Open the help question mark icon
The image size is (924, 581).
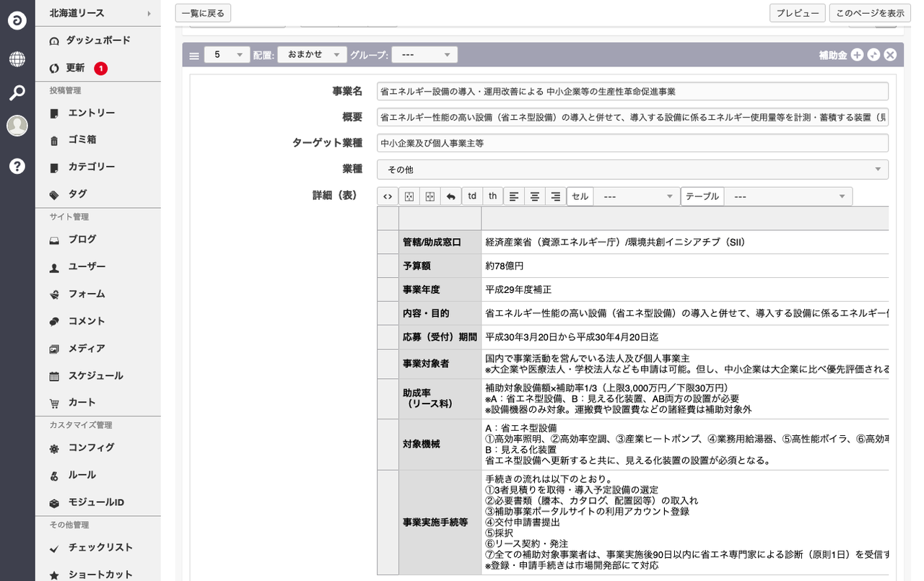[17, 166]
